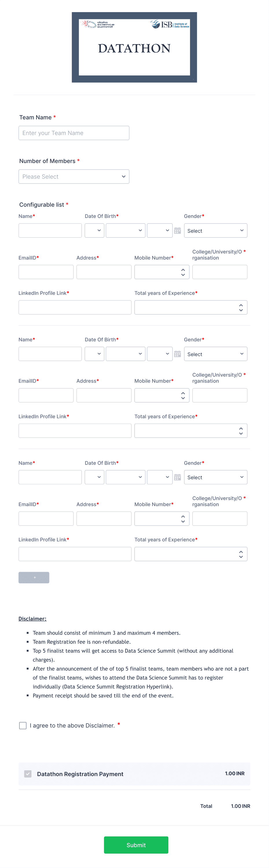
Task: Focus first member's LinkedIn Profile Link field
Action: [x=75, y=308]
